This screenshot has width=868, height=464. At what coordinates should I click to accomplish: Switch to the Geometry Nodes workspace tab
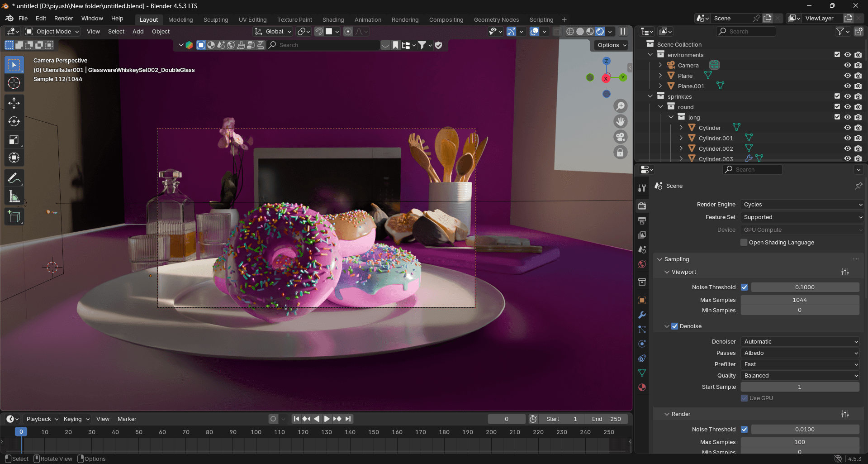[x=496, y=19]
